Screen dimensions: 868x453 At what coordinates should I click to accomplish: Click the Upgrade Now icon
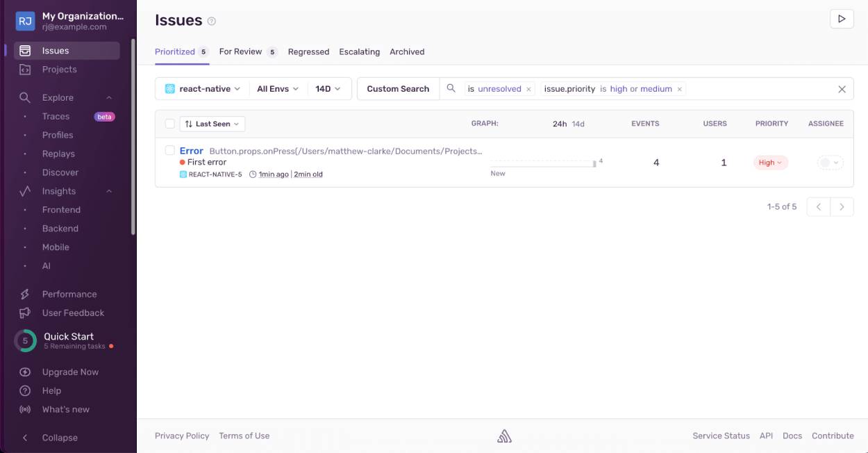point(25,372)
